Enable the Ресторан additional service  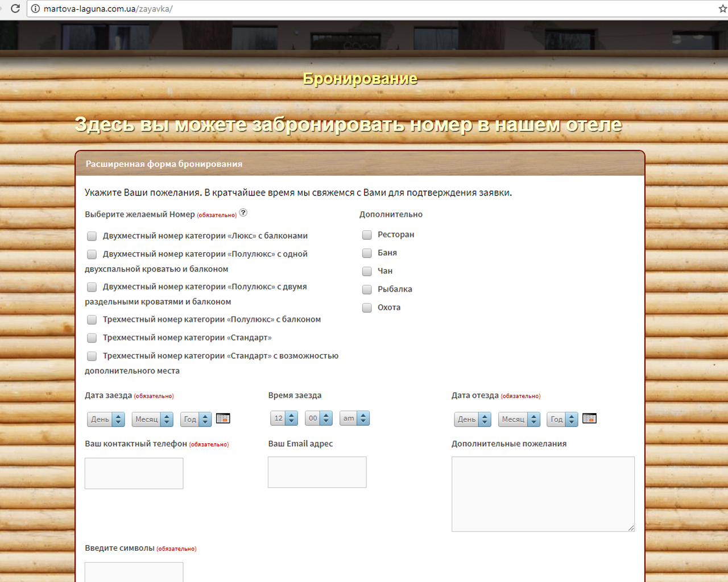click(367, 235)
